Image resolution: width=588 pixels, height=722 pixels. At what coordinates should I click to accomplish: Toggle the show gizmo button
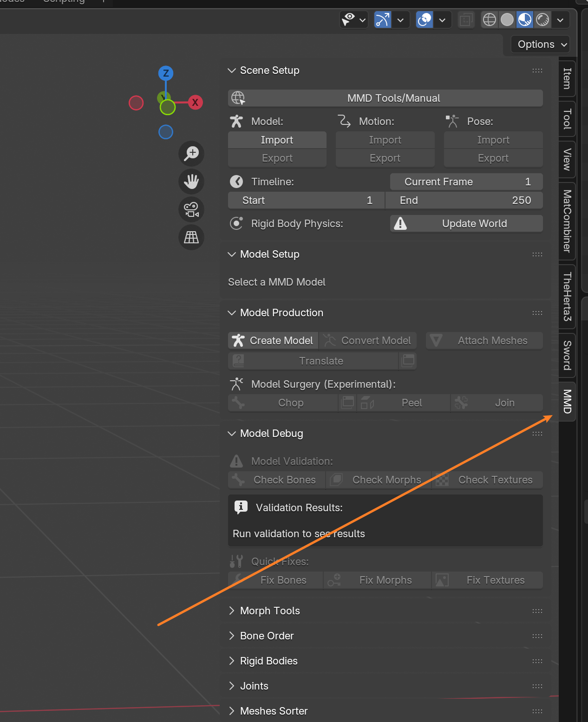click(383, 20)
